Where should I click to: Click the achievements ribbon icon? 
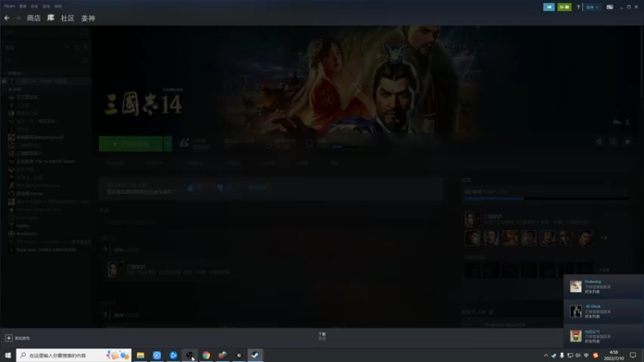tap(309, 144)
